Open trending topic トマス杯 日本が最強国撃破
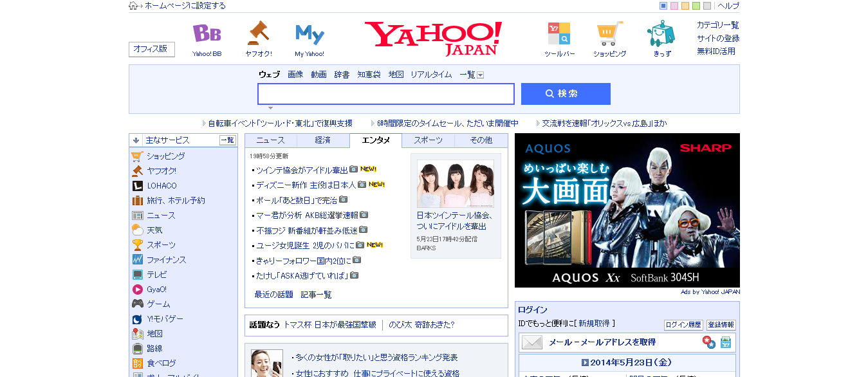The image size is (868, 377). point(330,325)
